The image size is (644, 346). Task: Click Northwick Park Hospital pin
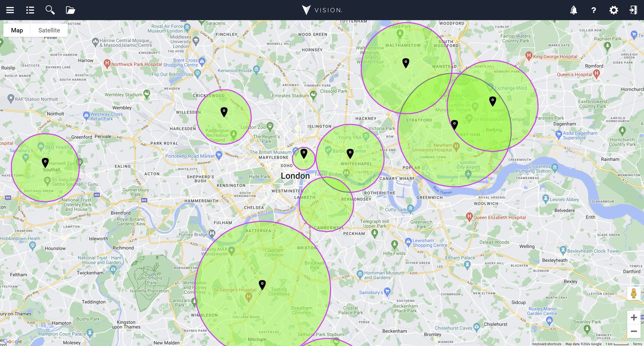[107, 64]
